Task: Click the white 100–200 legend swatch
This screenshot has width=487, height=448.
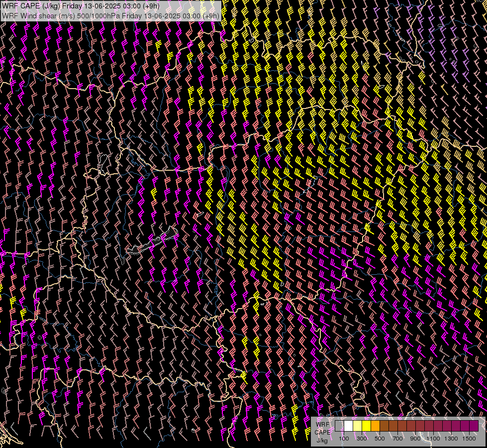Action: pos(349,426)
